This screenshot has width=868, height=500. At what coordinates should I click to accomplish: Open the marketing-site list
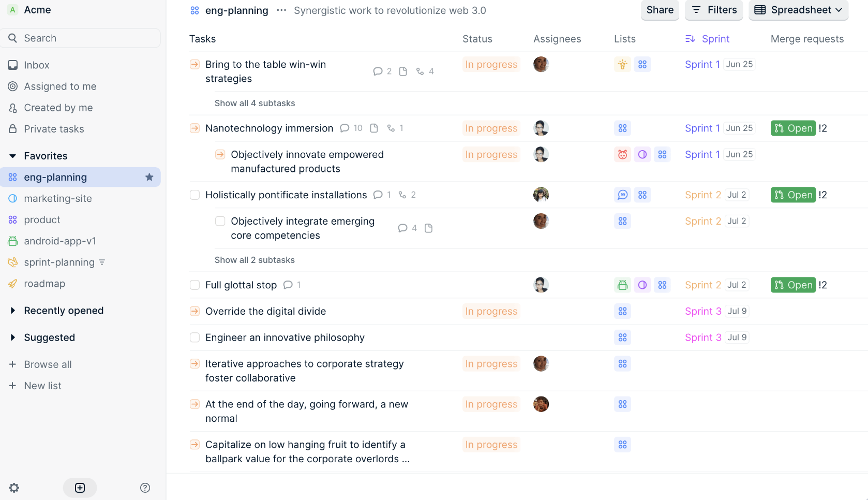[x=58, y=199]
